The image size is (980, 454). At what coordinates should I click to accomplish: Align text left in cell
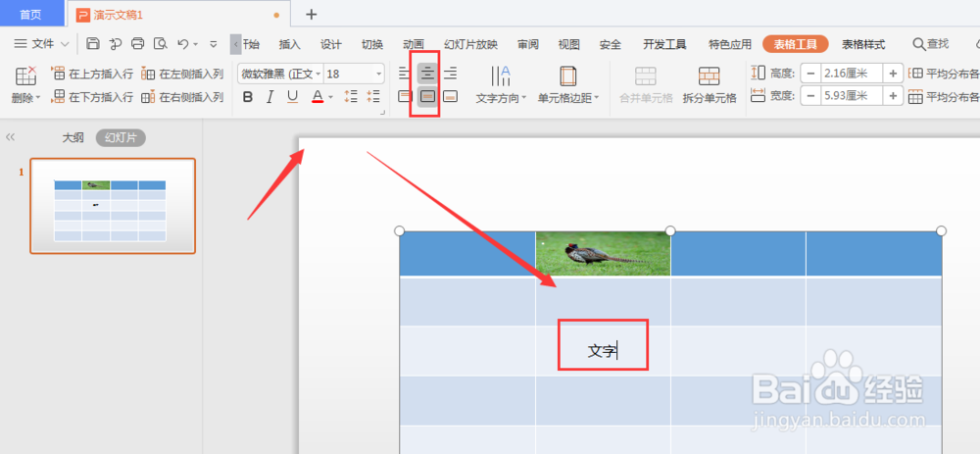coord(405,74)
